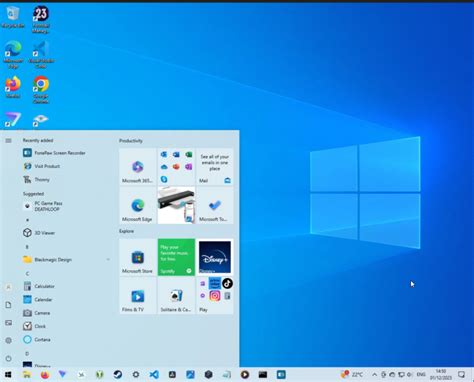This screenshot has height=382, width=474.
Task: Open Calculator from the app list
Action: [x=39, y=286]
